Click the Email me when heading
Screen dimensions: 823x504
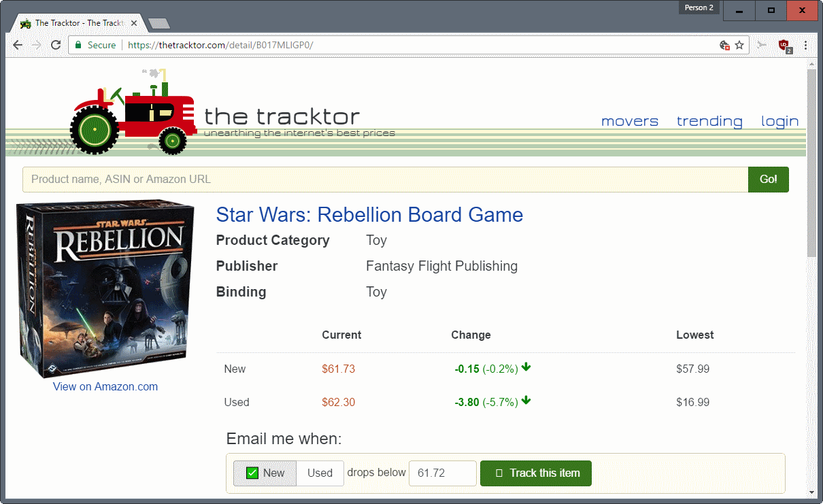pos(284,439)
